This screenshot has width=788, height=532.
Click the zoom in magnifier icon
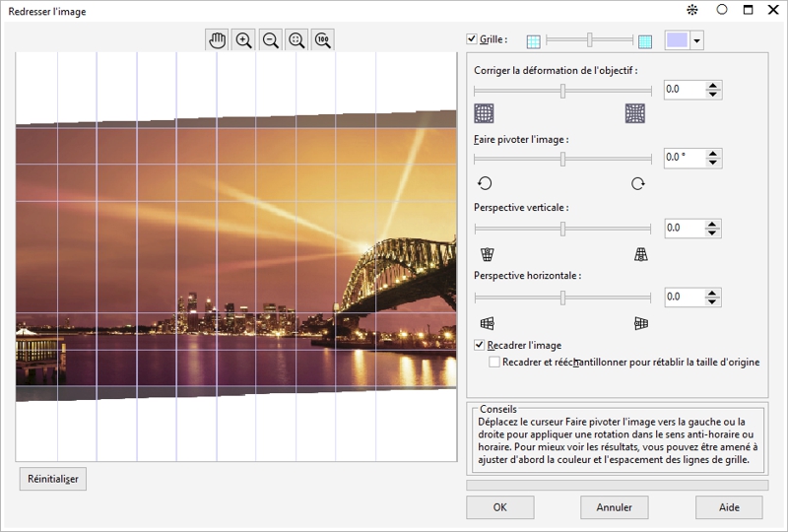pos(244,40)
